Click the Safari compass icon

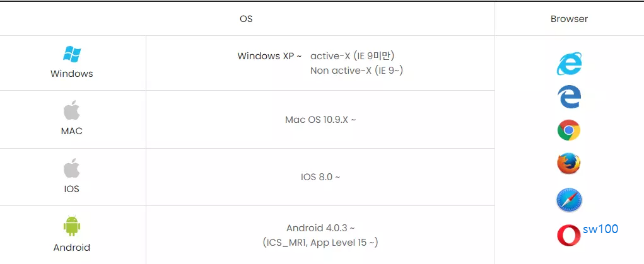[569, 200]
